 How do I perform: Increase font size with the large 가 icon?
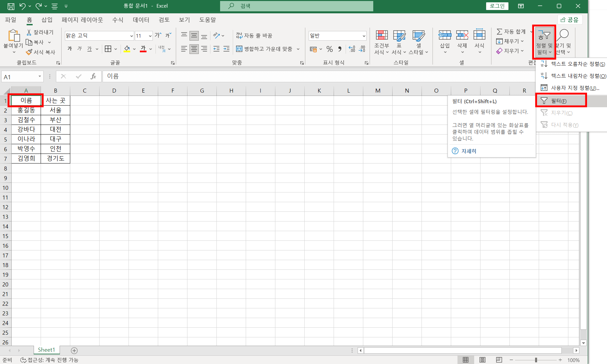(158, 36)
